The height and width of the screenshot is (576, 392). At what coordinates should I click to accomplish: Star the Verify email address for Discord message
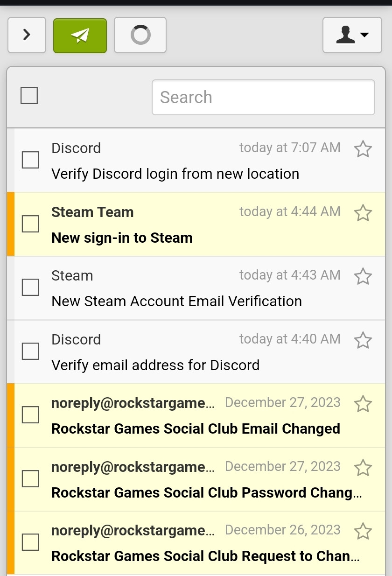click(x=363, y=340)
